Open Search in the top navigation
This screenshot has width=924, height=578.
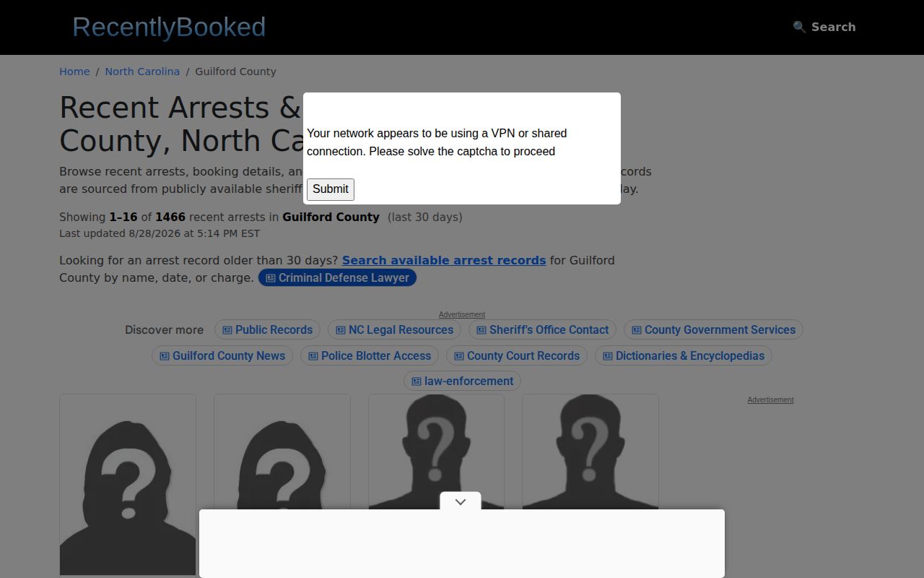(824, 27)
